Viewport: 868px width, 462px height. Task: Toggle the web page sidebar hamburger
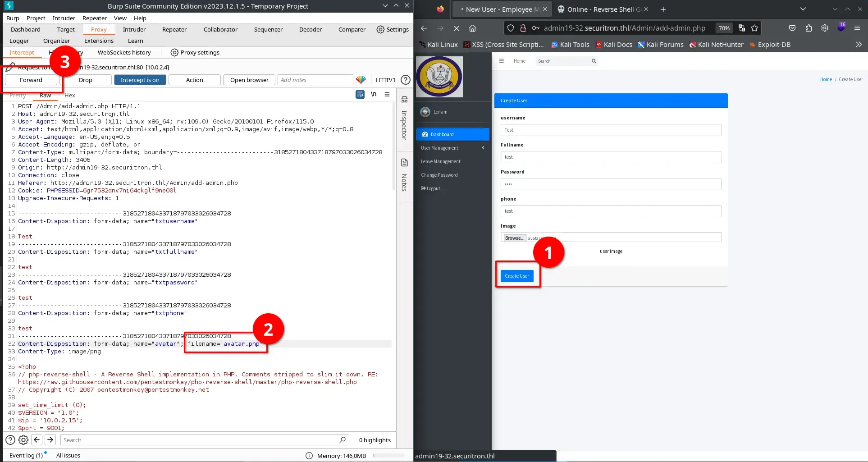point(501,61)
